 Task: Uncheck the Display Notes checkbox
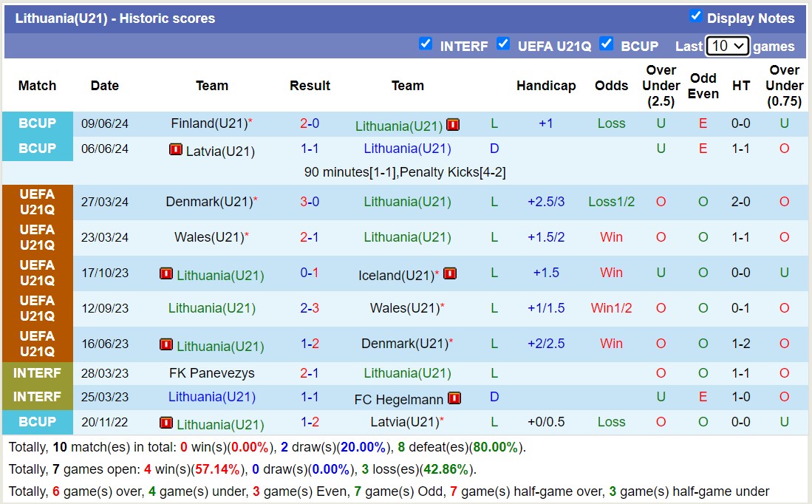point(695,16)
